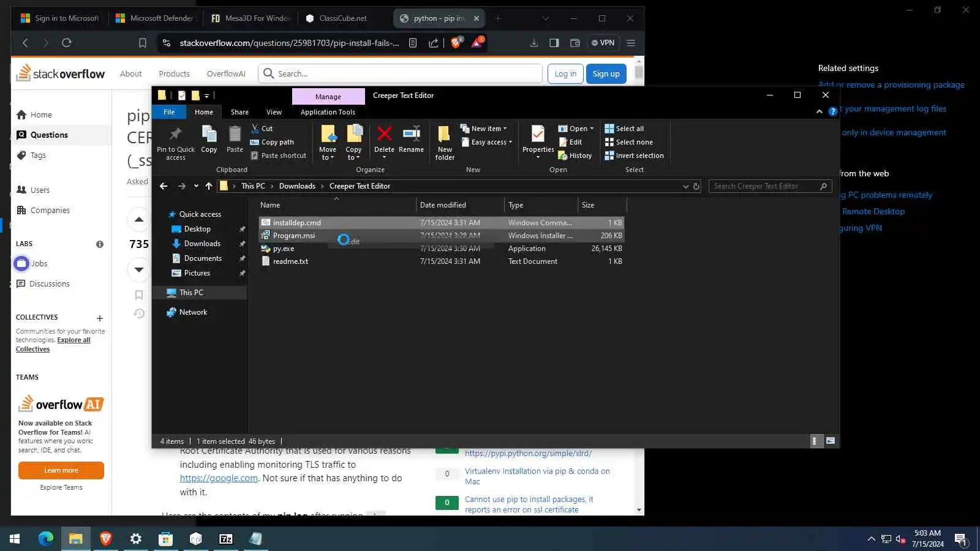The height and width of the screenshot is (551, 980).
Task: Click Invert selection in ribbon
Action: (634, 156)
